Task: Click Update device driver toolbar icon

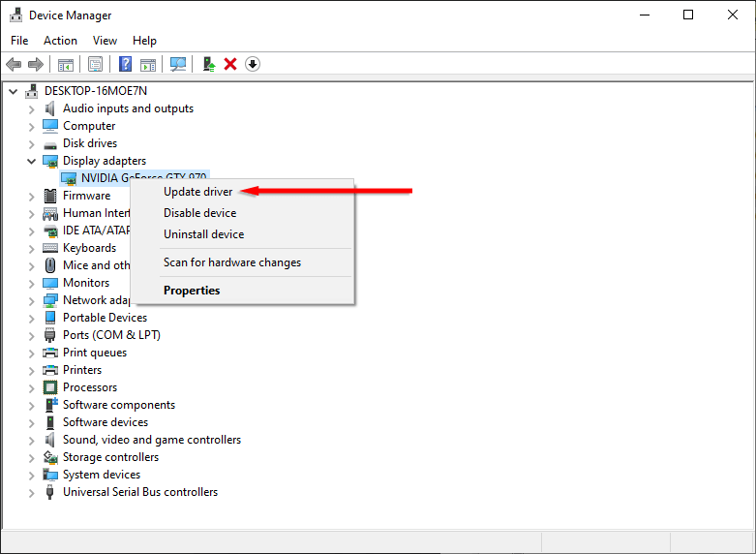Action: point(208,64)
